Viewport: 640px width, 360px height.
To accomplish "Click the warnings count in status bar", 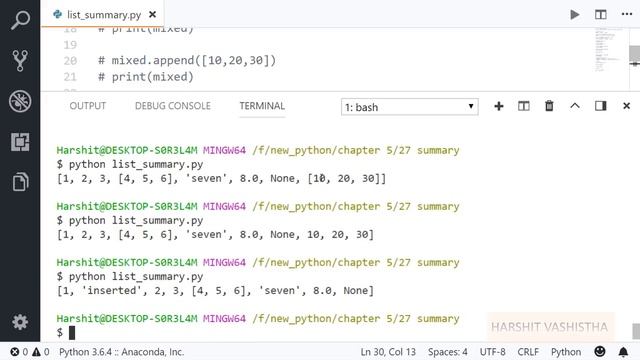I will [41, 352].
